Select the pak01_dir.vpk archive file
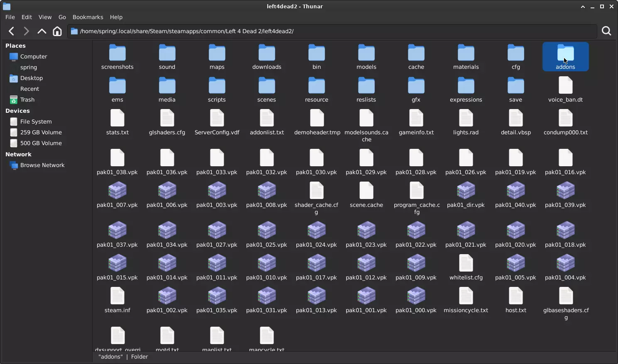 click(x=466, y=192)
